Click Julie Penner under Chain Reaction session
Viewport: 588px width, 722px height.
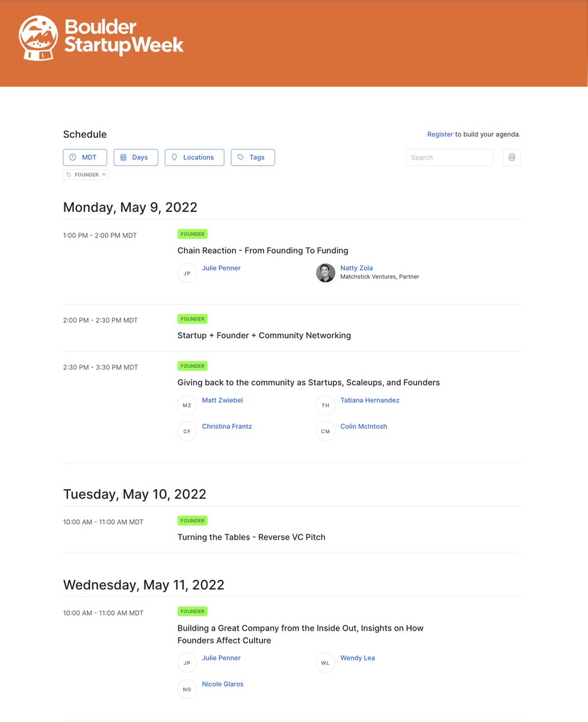point(221,268)
